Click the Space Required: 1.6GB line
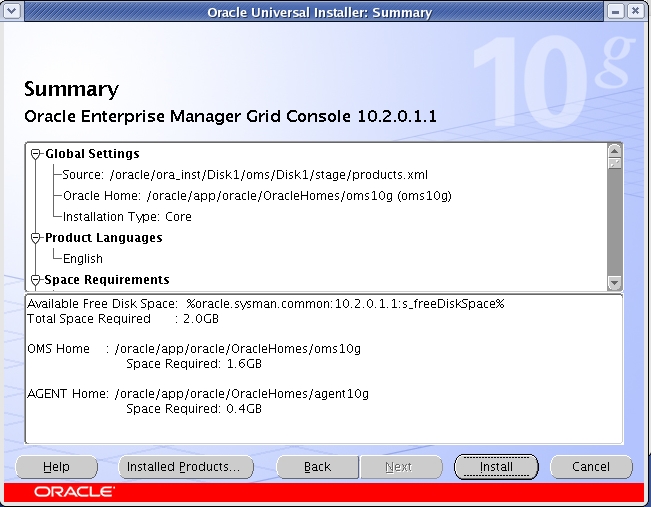The width and height of the screenshot is (651, 507). 194,364
